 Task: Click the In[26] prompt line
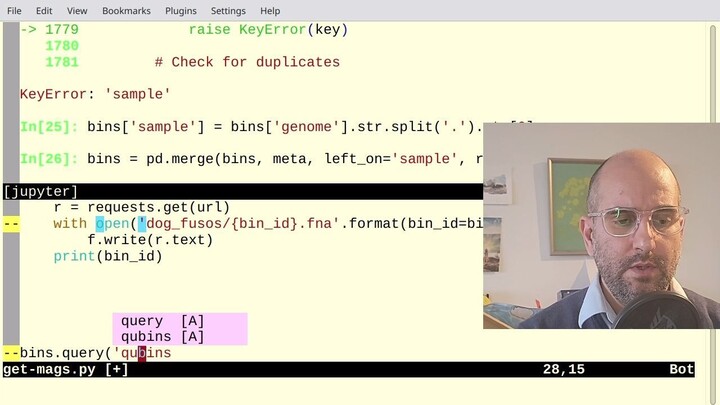pyautogui.click(x=250, y=159)
